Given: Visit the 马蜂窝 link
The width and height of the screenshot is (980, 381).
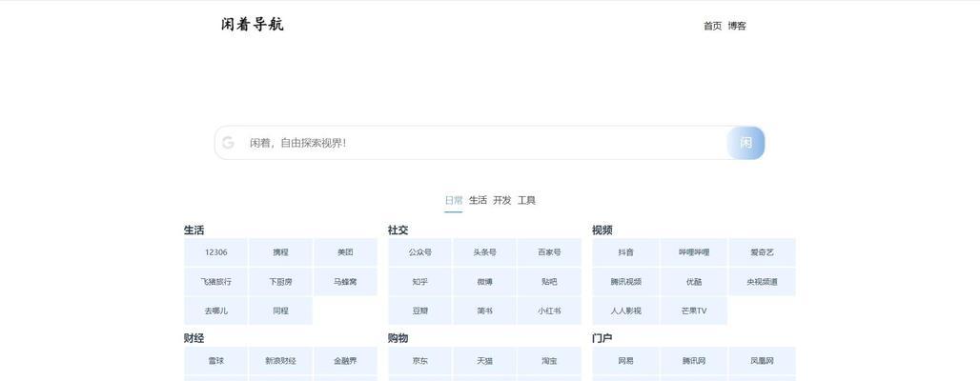Looking at the screenshot, I should (x=346, y=282).
